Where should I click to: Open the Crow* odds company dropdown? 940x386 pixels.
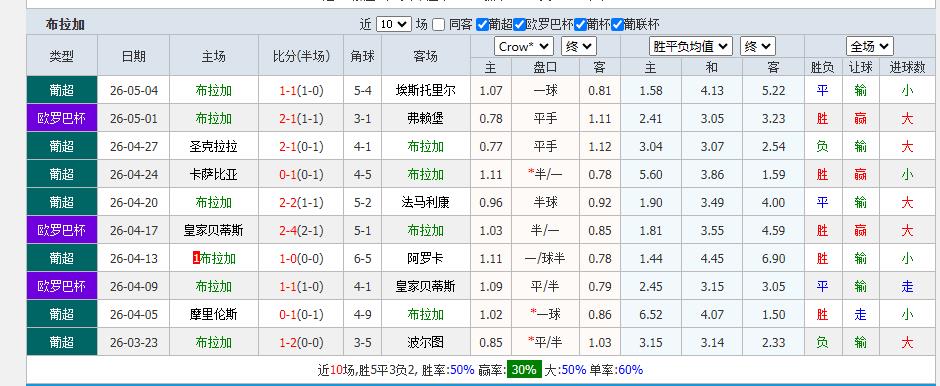click(x=523, y=46)
